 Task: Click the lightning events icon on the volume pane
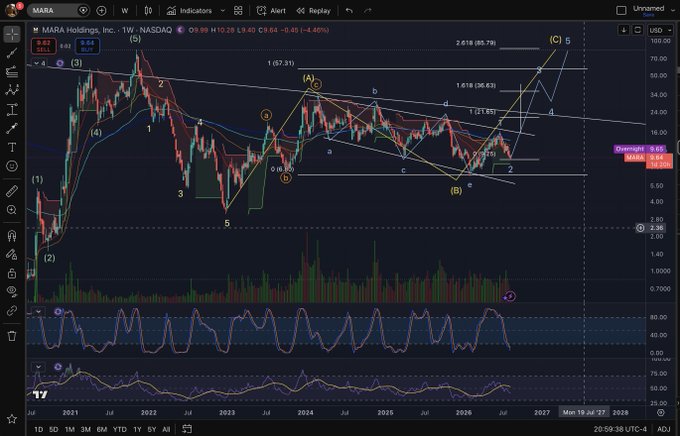tap(510, 296)
